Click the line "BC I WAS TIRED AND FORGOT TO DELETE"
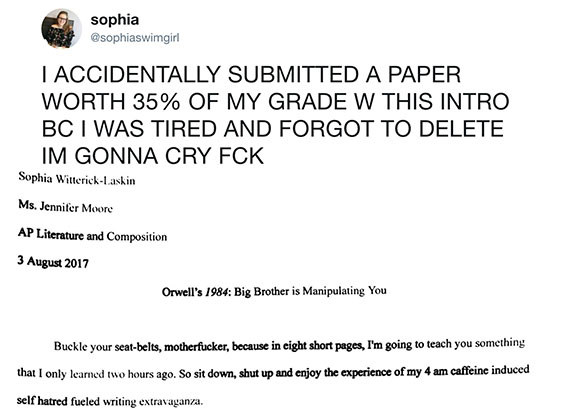Screen dimensions: 565x409 pyautogui.click(x=272, y=129)
